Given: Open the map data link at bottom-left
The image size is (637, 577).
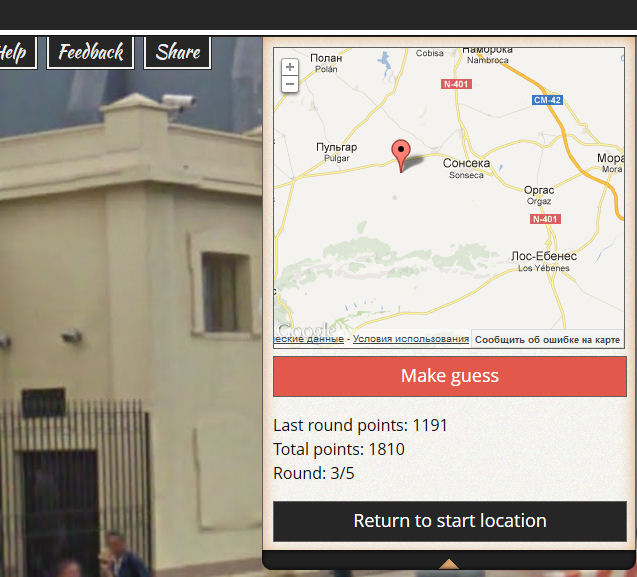Looking at the screenshot, I should click(310, 339).
